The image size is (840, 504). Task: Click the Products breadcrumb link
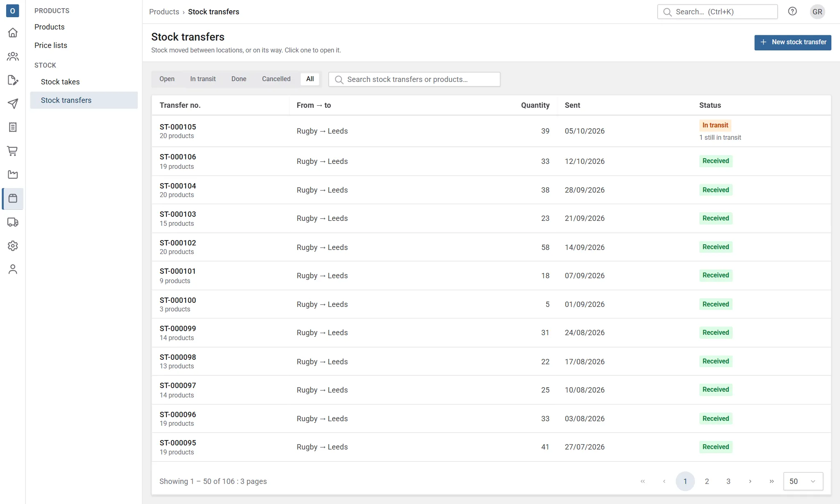click(164, 12)
